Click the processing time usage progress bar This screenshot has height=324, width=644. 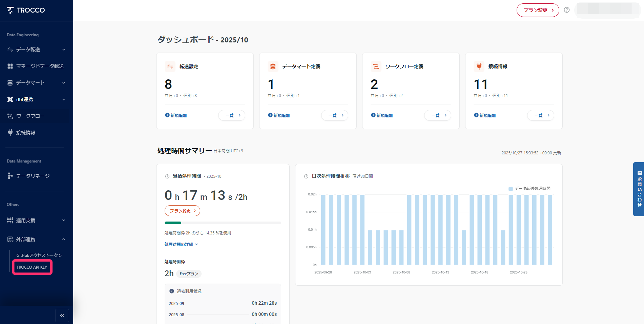pyautogui.click(x=223, y=223)
